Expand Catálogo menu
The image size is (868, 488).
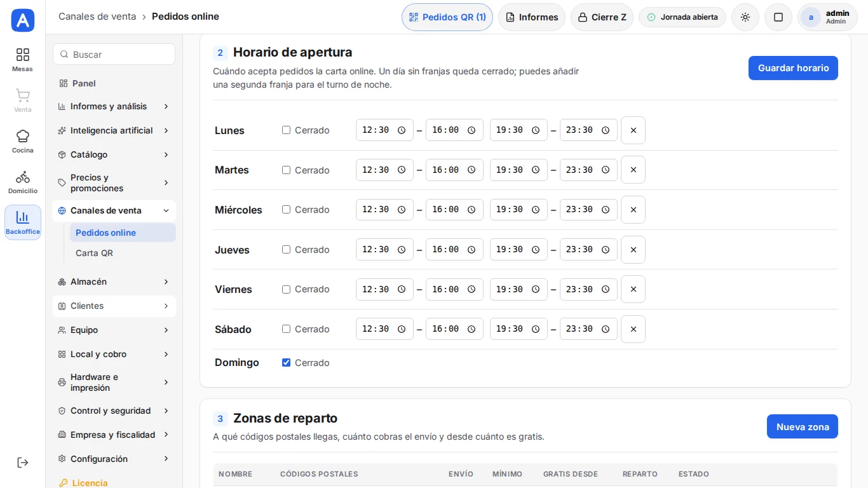114,154
